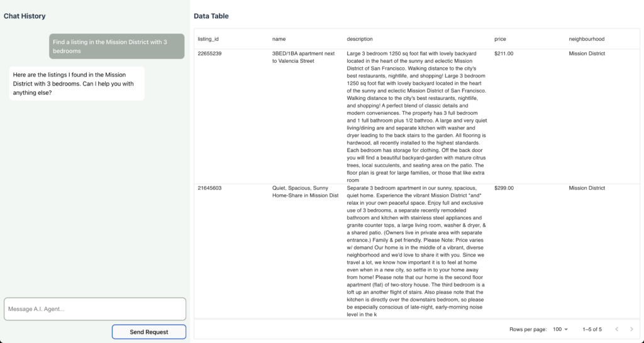Select the description column header
This screenshot has width=644, height=343.
360,39
